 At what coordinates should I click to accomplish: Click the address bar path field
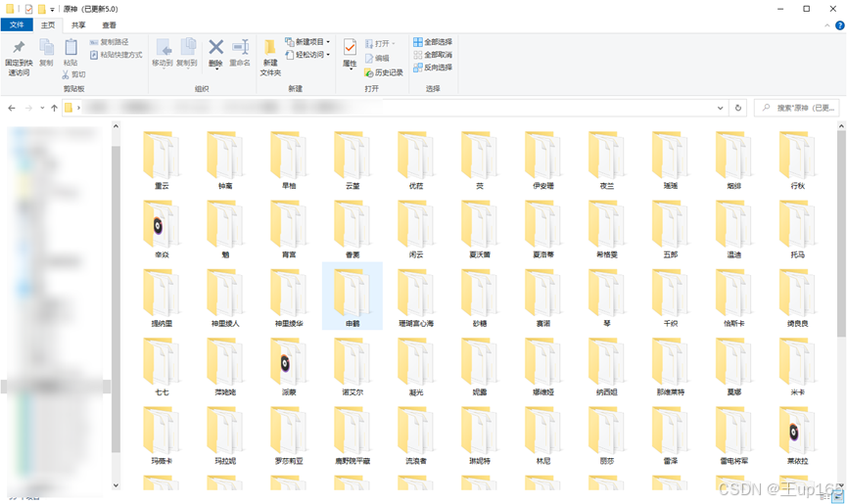tap(394, 108)
